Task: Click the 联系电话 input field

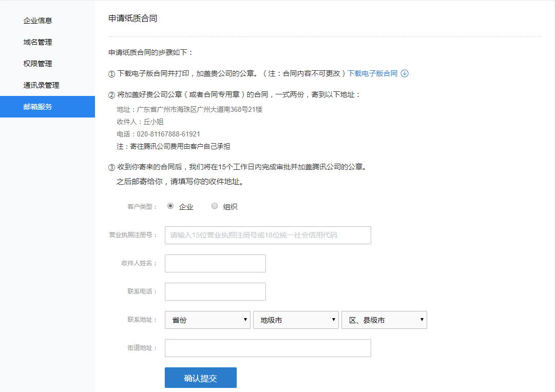Action: click(215, 291)
